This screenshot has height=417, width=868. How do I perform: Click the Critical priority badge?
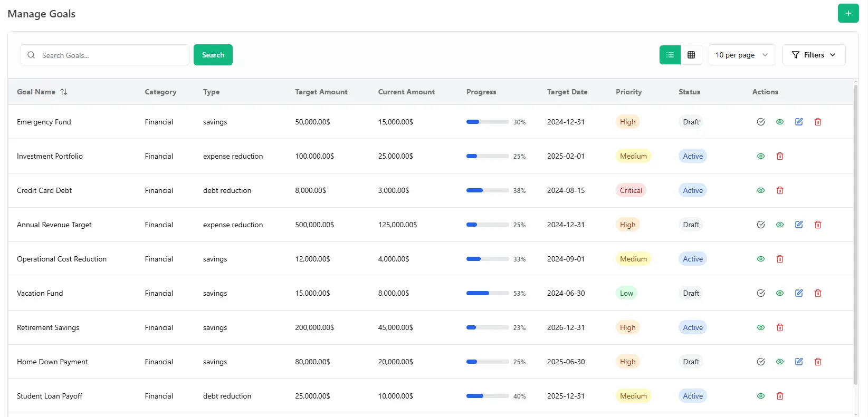pyautogui.click(x=631, y=190)
